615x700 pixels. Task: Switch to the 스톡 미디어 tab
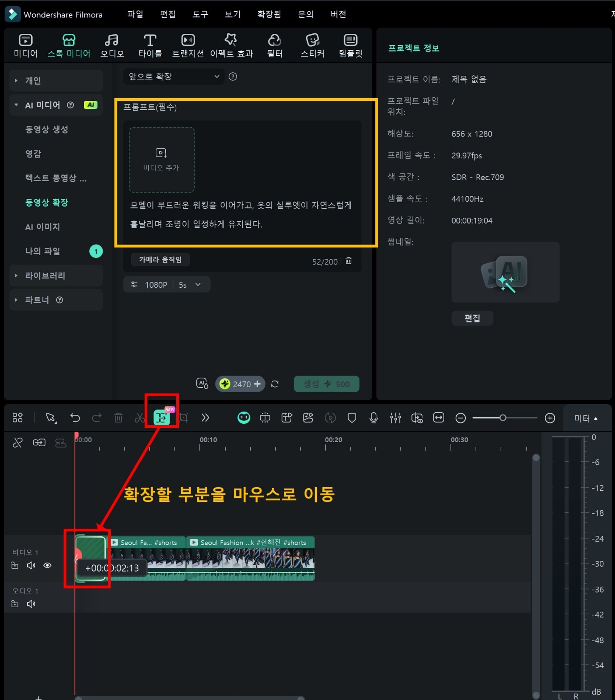(x=69, y=46)
